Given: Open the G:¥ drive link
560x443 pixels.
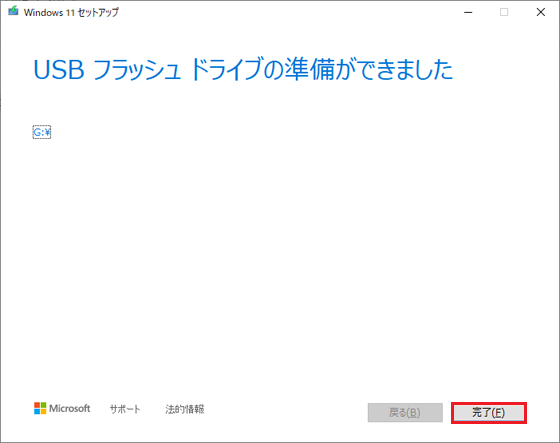Looking at the screenshot, I should click(42, 133).
